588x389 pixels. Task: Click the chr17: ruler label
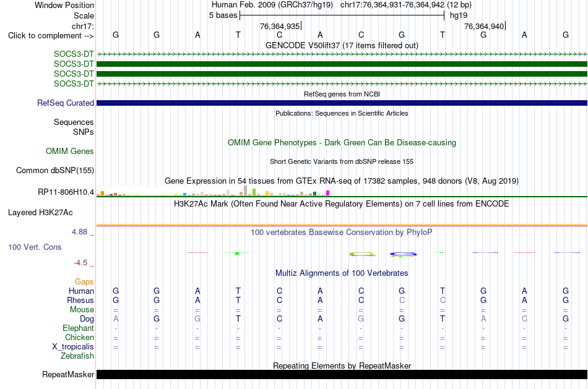[x=82, y=26]
